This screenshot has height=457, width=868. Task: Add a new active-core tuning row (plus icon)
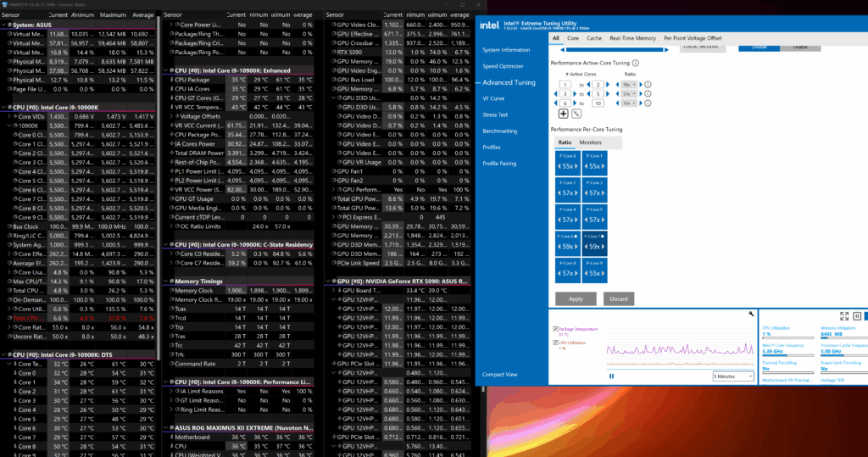[563, 114]
